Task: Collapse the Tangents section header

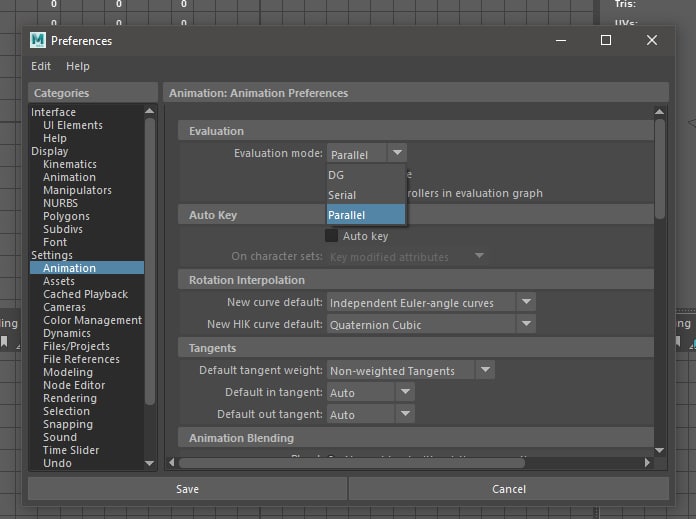Action: click(415, 348)
